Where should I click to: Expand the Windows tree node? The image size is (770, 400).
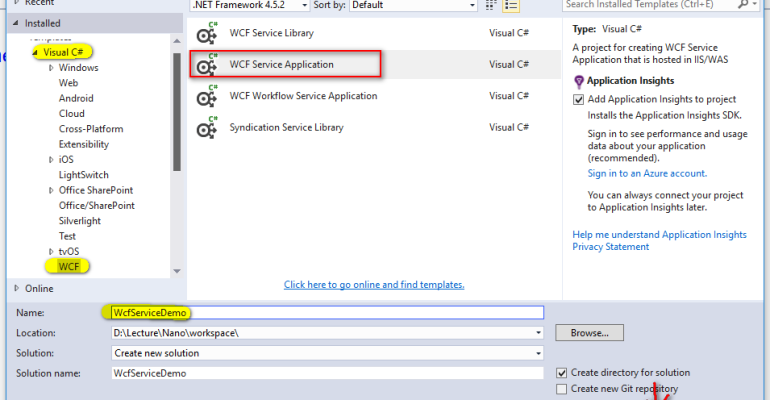tap(51, 68)
